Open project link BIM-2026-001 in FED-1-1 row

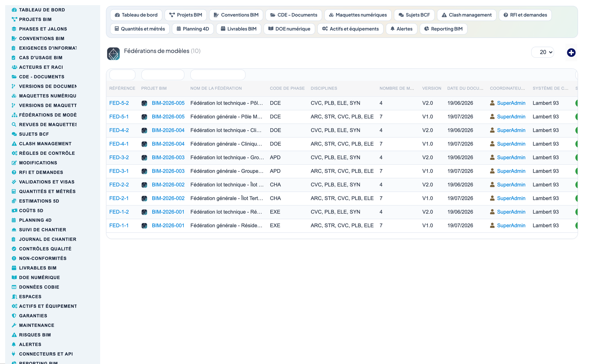pyautogui.click(x=168, y=226)
